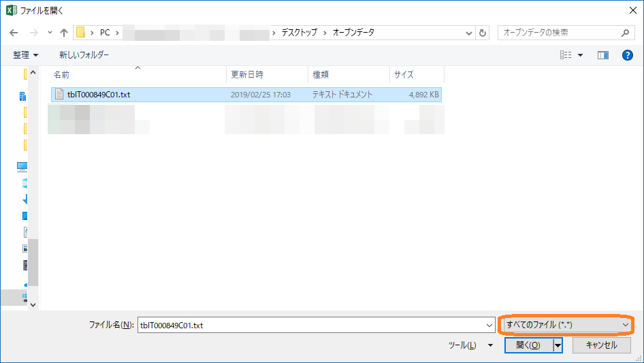Viewport: 644px width, 363px height.
Task: Click the Up one level arrow
Action: click(x=64, y=33)
